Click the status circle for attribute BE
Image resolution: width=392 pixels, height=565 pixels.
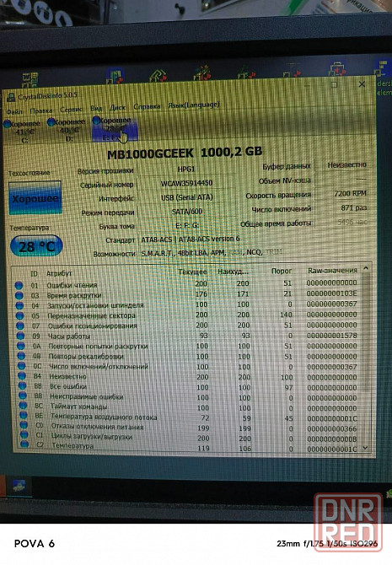(x=24, y=416)
